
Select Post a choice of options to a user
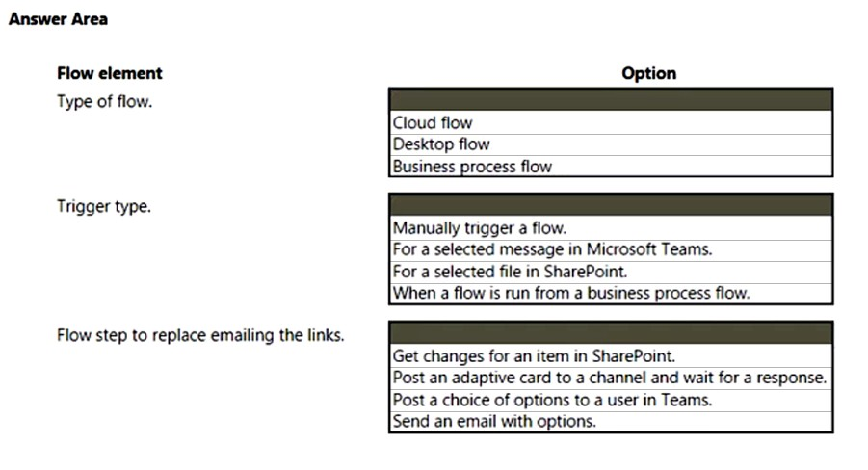pos(611,400)
